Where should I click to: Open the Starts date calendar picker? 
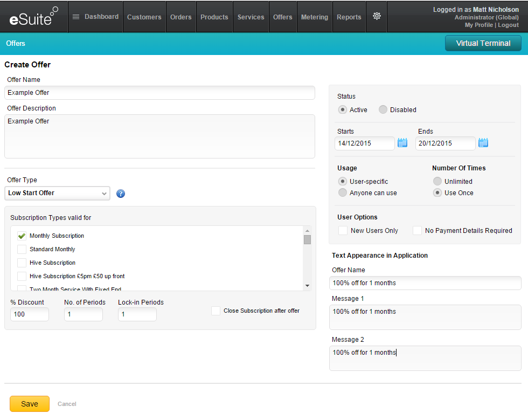point(402,143)
